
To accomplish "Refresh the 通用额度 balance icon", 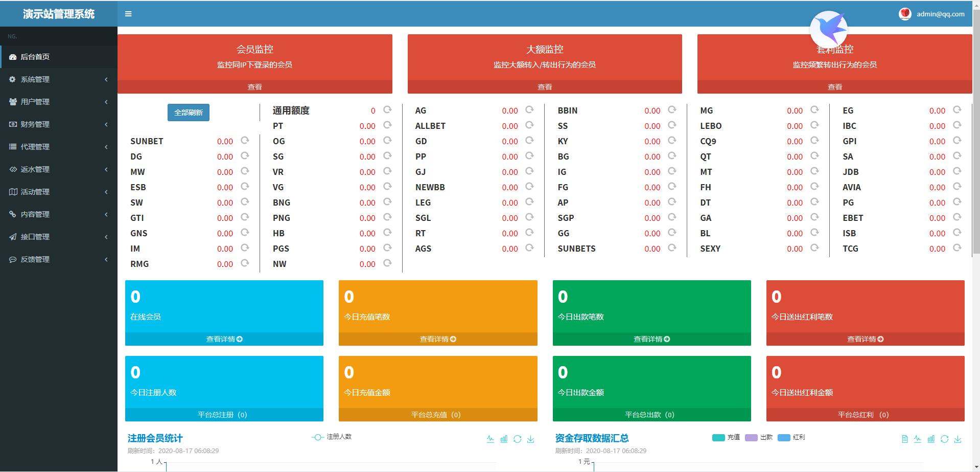I will point(387,110).
